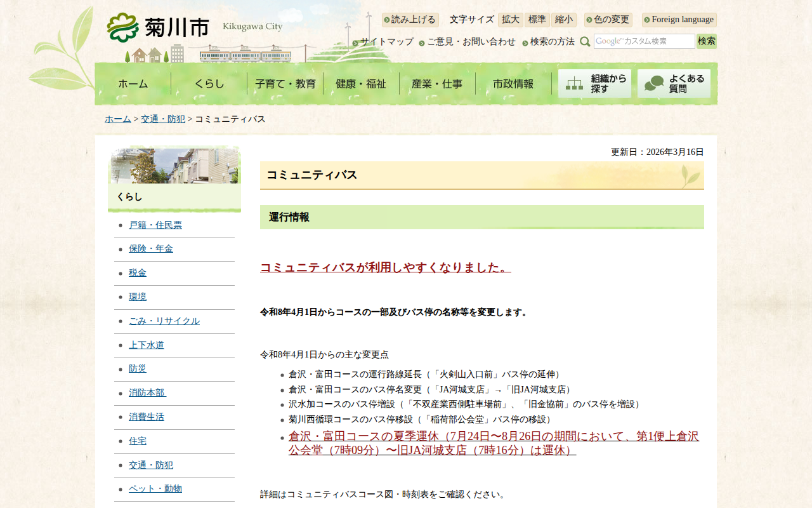Screen dimensions: 812x508
Task: Click the バス停名変更 JA河城支店 list item
Action: click(432, 390)
